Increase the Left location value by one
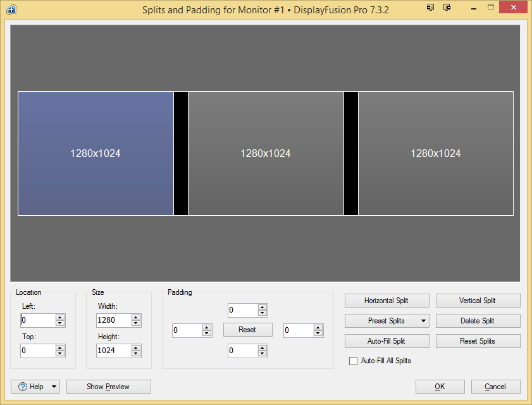Image resolution: width=532 pixels, height=405 pixels. click(x=60, y=317)
